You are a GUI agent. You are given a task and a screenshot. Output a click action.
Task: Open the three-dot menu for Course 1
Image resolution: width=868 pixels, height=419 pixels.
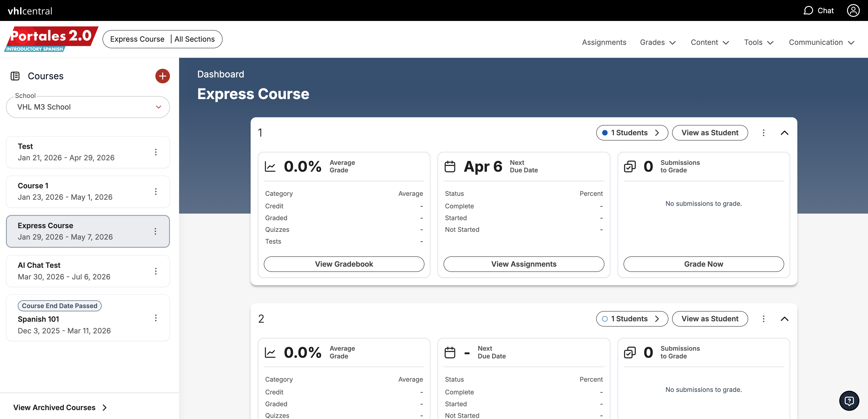click(x=156, y=192)
